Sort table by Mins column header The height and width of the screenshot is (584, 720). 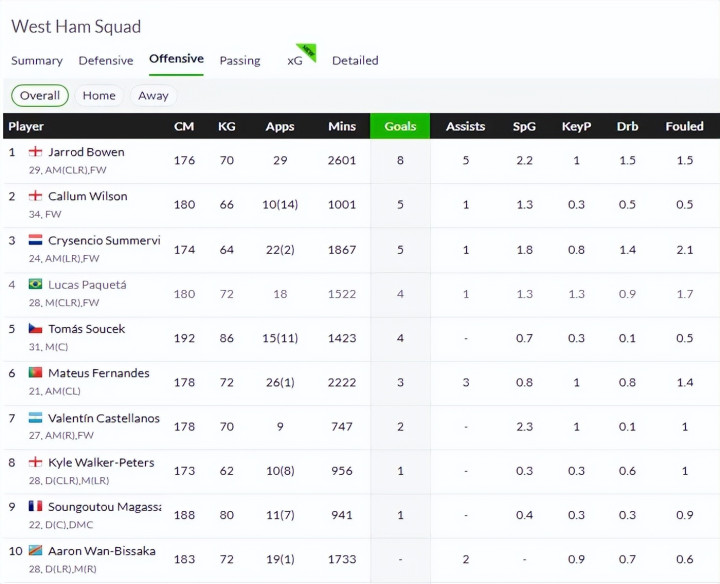[342, 127]
